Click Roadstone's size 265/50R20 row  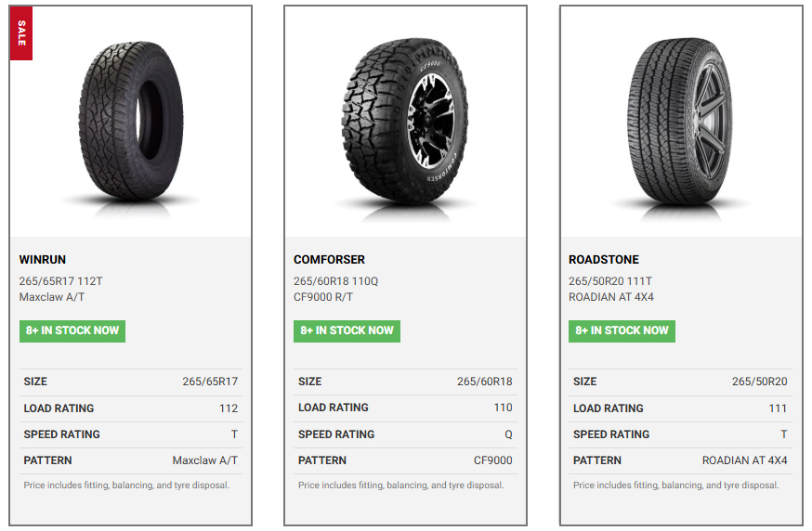coord(680,382)
